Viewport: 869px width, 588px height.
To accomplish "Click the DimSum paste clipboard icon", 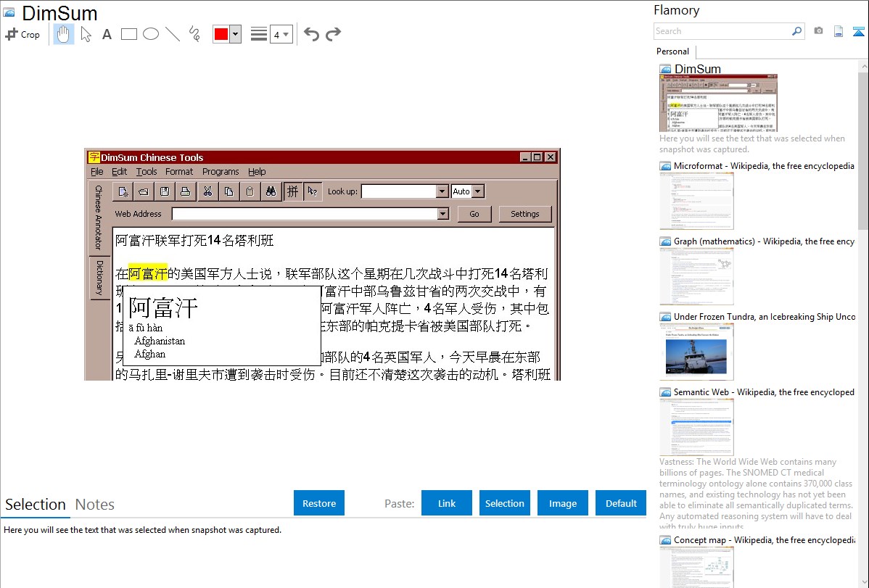I will (250, 191).
